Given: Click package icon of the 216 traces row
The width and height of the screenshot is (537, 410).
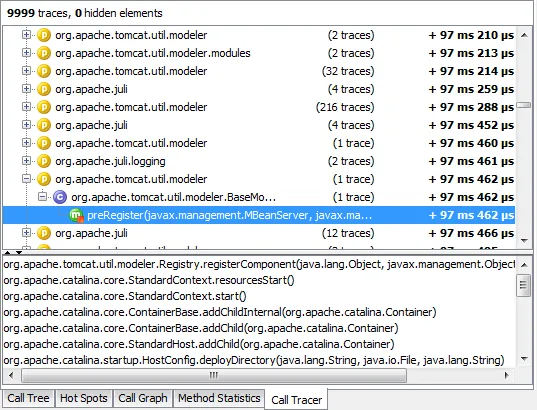Looking at the screenshot, I should pyautogui.click(x=44, y=107).
